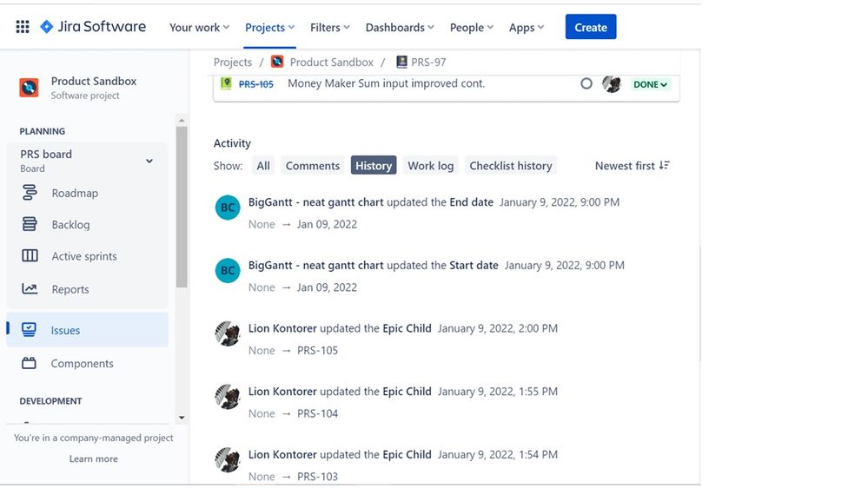Viewport: 868px width, 488px height.
Task: Click 'Money Maker Sum input improved cont.'
Action: 387,83
